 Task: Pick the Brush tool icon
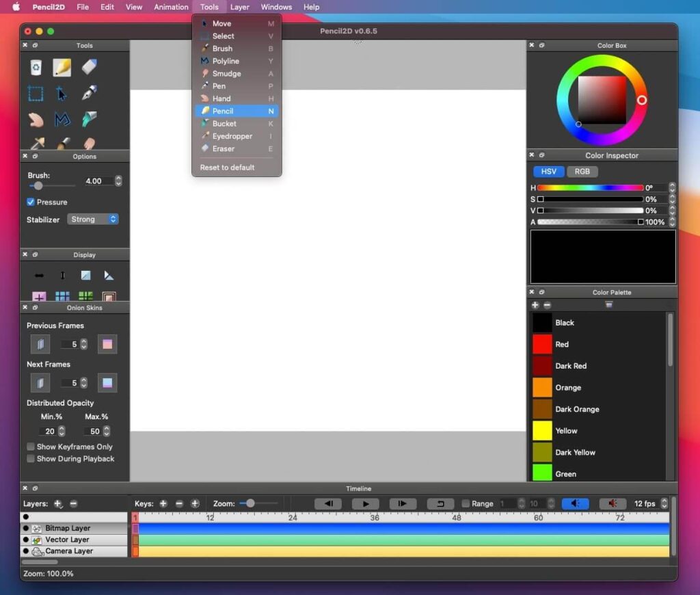coord(64,144)
